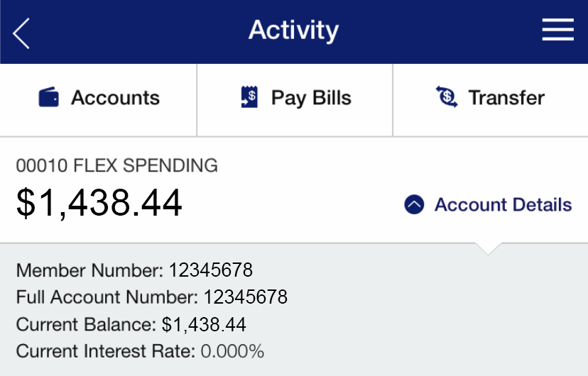This screenshot has width=588, height=376.
Task: Tap the back arrow icon
Action: click(21, 33)
